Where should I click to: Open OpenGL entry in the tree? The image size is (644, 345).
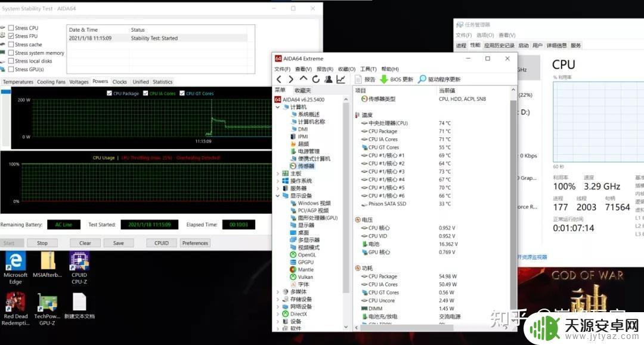[303, 255]
